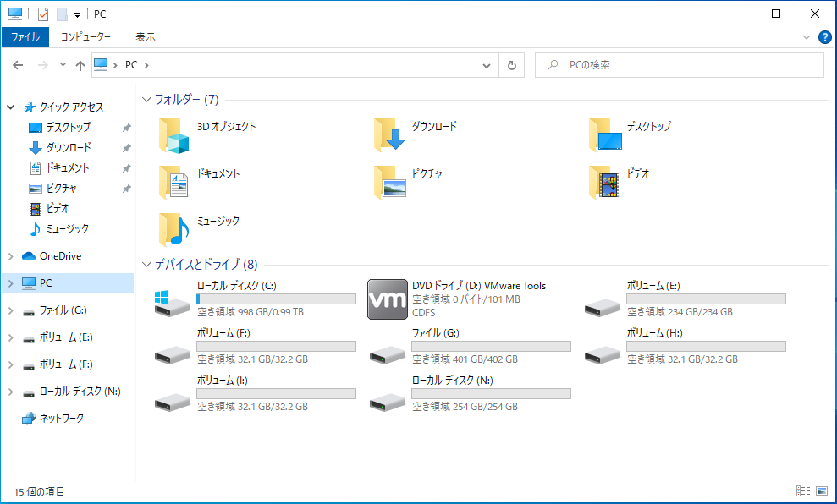Select ミュージック in quick access sidebar
This screenshot has height=504, width=837.
click(x=67, y=229)
